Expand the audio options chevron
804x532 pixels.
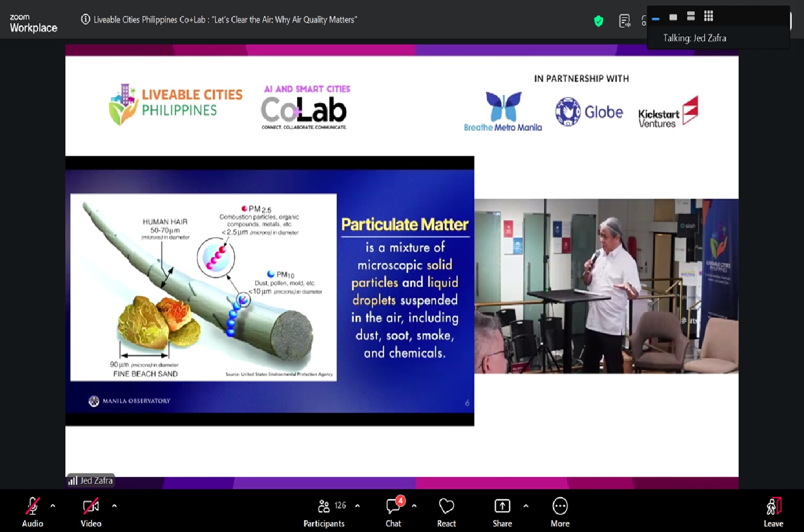[53, 506]
